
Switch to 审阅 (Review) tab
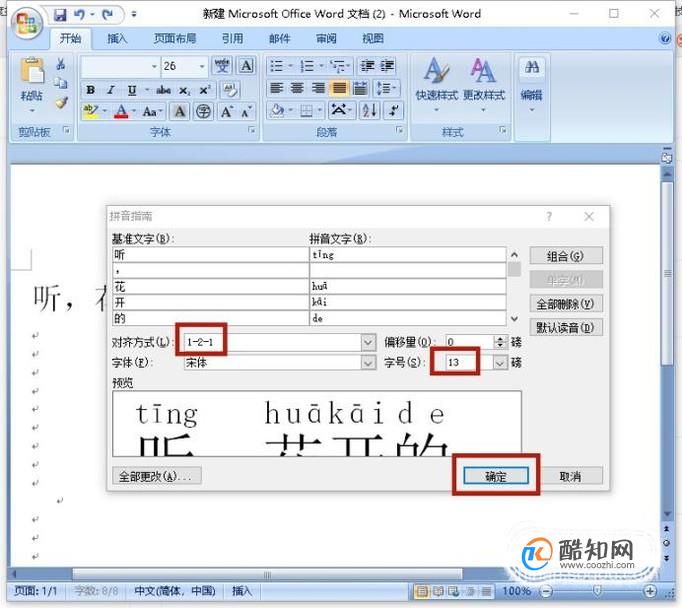[x=326, y=39]
